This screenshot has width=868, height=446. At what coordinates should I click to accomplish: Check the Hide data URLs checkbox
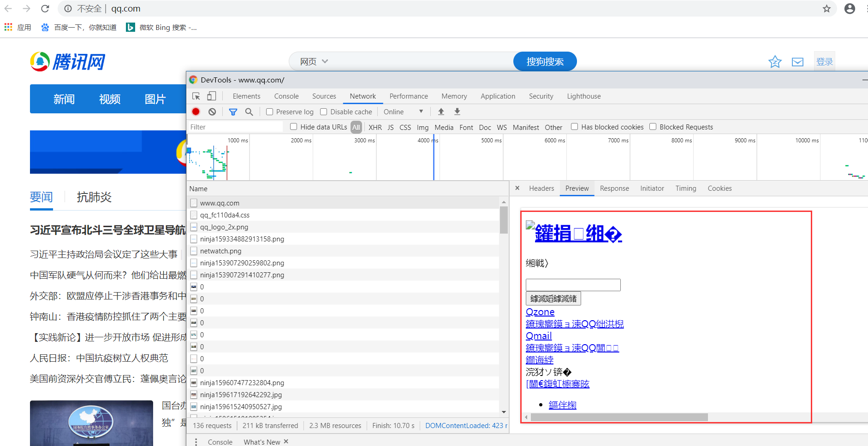pos(293,127)
